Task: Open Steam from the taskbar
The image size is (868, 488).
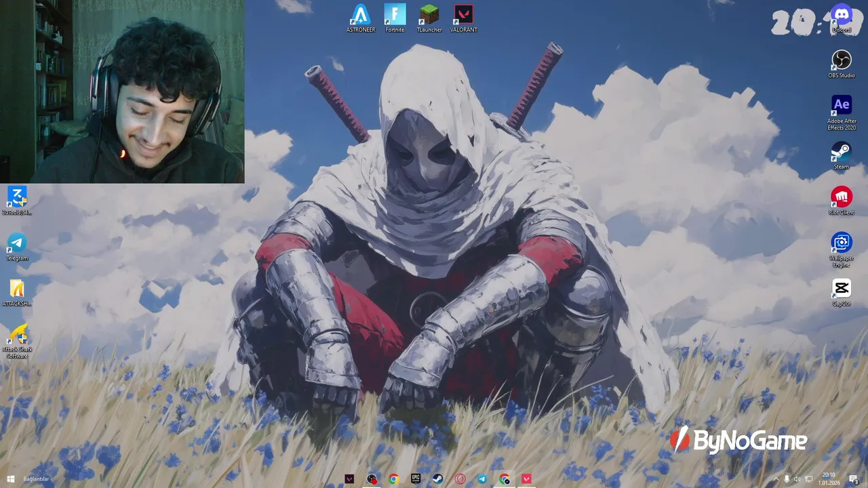Action: [438, 479]
